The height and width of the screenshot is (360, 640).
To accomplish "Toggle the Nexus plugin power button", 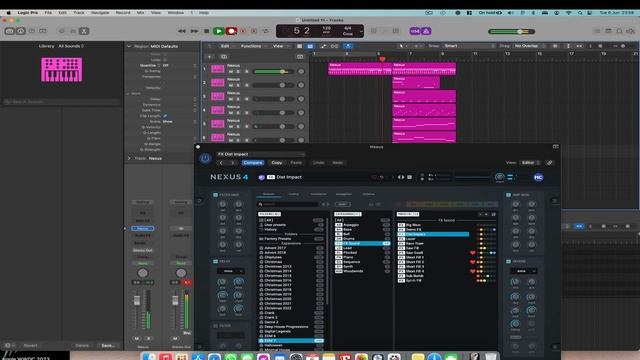I will [x=205, y=158].
